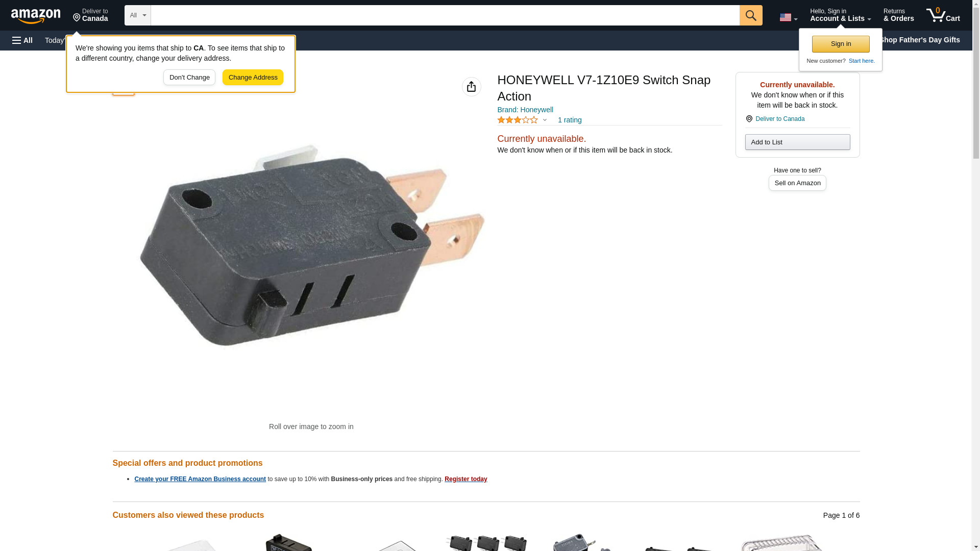Click the US flag language selector
980x551 pixels.
(x=788, y=17)
